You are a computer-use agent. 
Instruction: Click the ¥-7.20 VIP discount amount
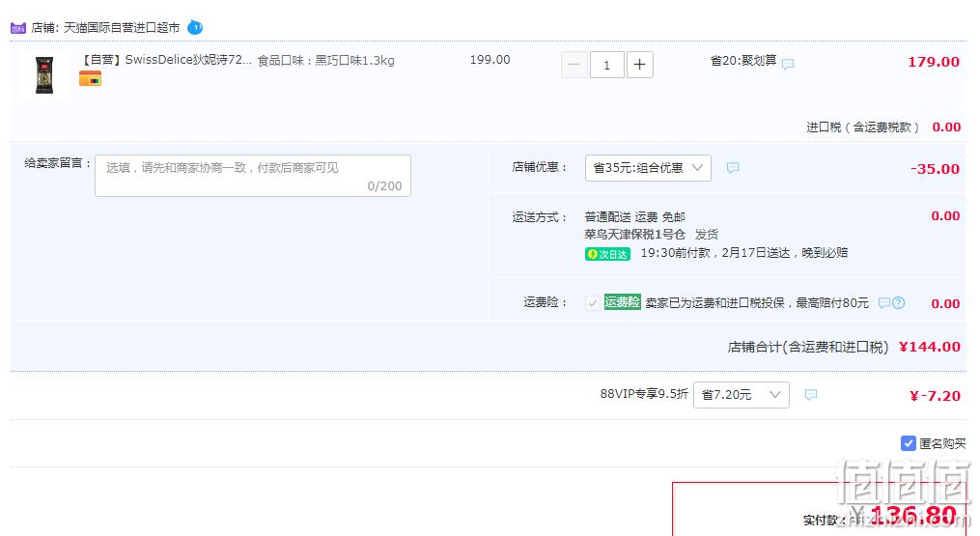coord(935,396)
